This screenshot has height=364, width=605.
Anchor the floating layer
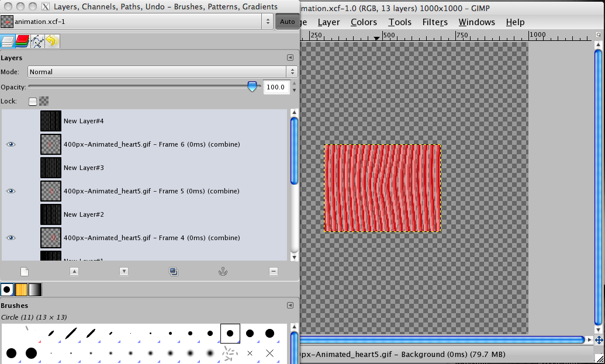[223, 271]
